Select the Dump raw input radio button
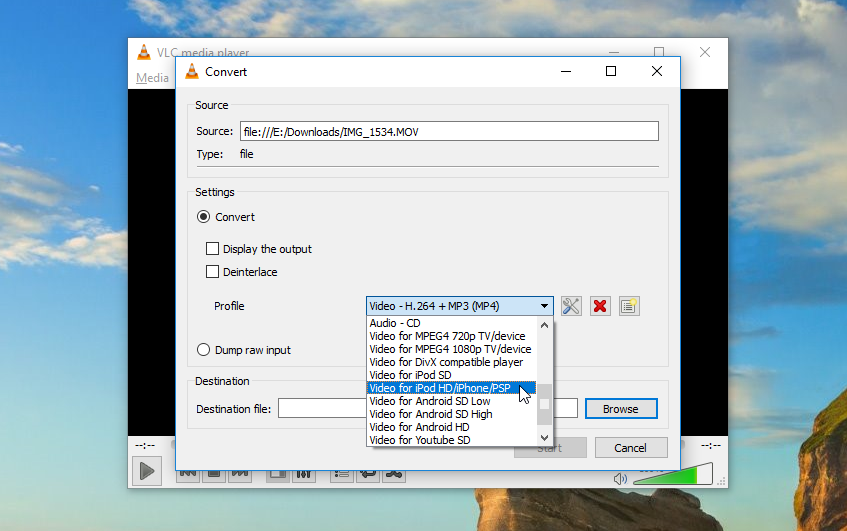Viewport: 847px width, 531px height. coord(203,350)
